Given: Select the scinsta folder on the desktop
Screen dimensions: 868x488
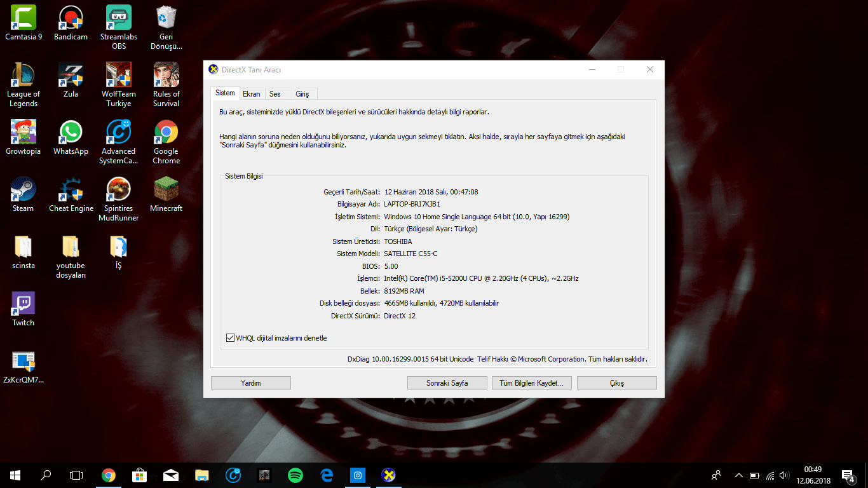Looking at the screenshot, I should [x=24, y=252].
